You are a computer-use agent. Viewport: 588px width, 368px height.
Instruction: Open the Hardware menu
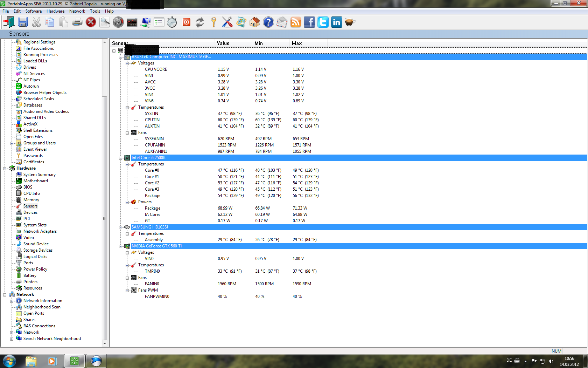[56, 11]
